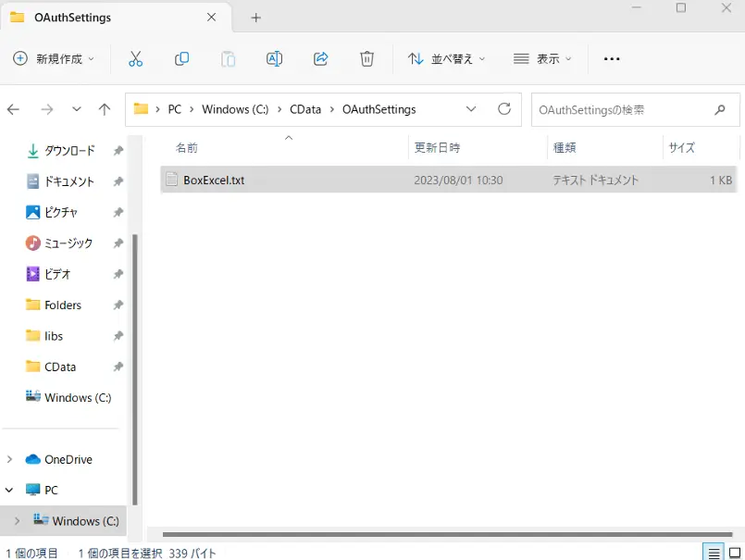Add a new tab with plus button
Viewport: 745px width, 560px height.
(x=256, y=18)
